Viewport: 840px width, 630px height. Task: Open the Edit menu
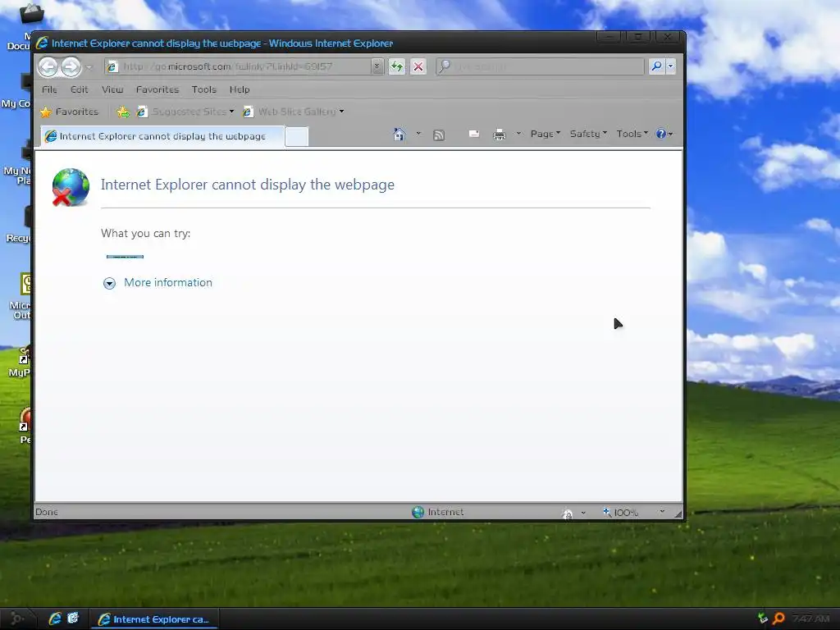point(80,89)
